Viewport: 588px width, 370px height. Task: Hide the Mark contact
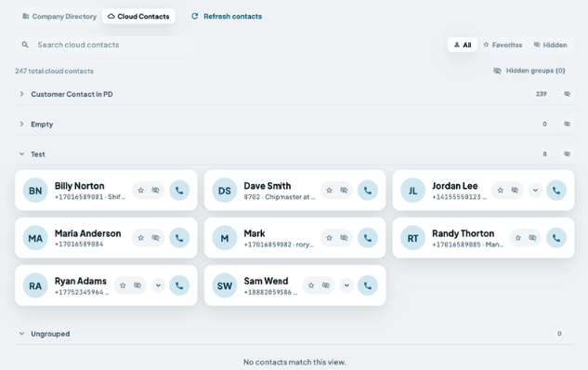pos(344,238)
